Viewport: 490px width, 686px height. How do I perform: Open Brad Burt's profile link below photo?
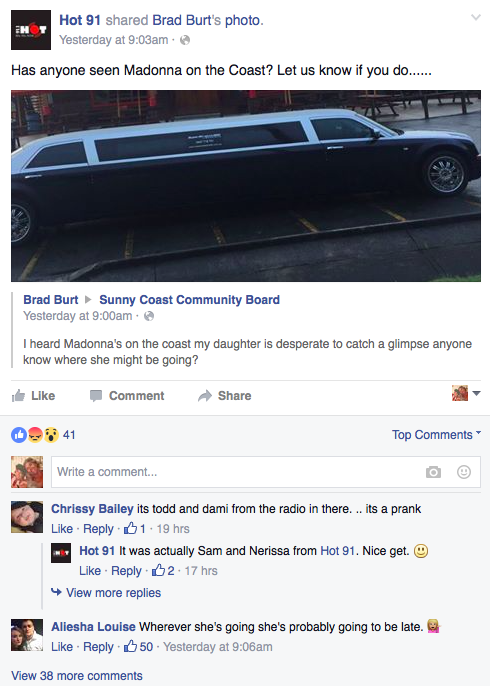51,300
